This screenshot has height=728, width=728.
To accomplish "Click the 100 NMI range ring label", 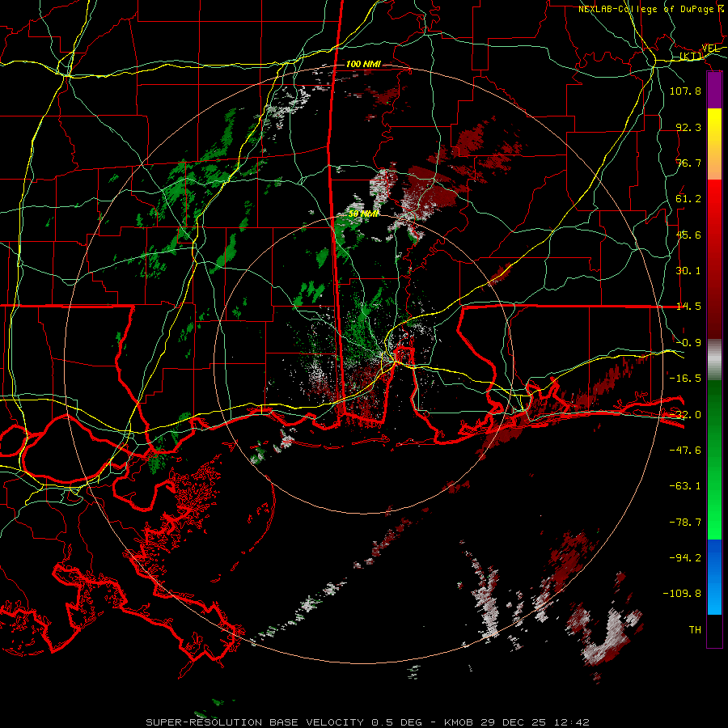I will pos(363,64).
